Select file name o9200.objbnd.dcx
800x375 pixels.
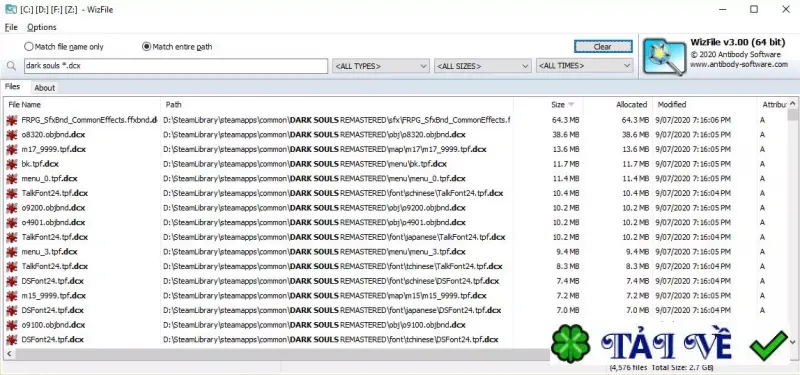pyautogui.click(x=54, y=208)
